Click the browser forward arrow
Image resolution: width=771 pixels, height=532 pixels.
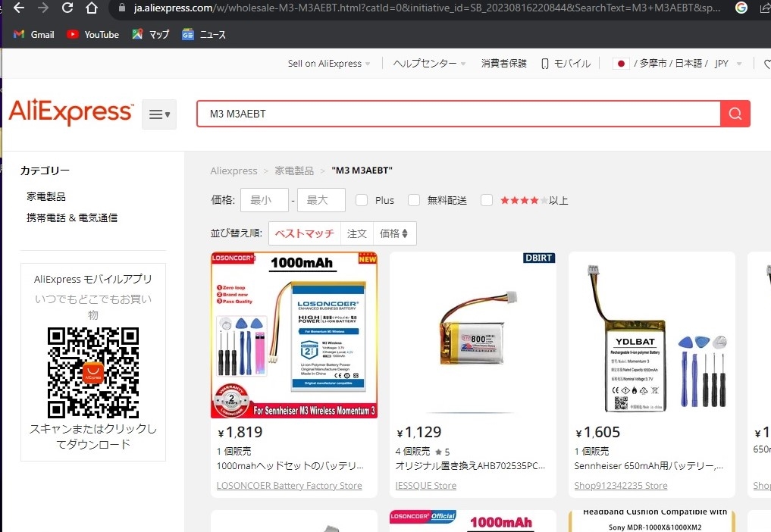[x=43, y=8]
